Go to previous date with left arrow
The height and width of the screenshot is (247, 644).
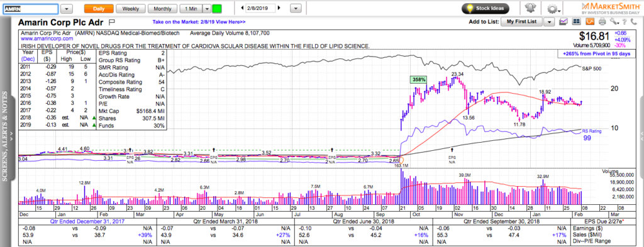tap(241, 8)
